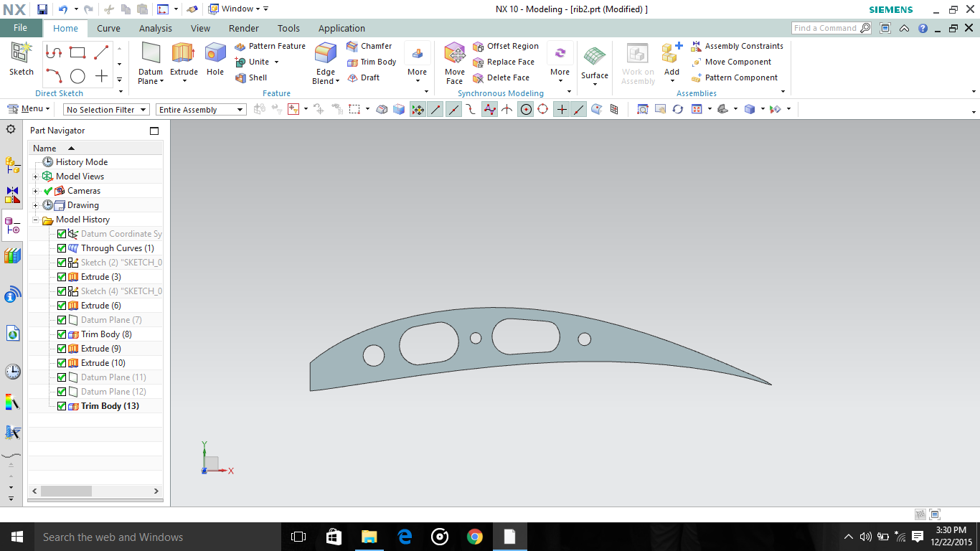Image resolution: width=980 pixels, height=551 pixels.
Task: Click Pattern Feature command
Action: (x=270, y=46)
